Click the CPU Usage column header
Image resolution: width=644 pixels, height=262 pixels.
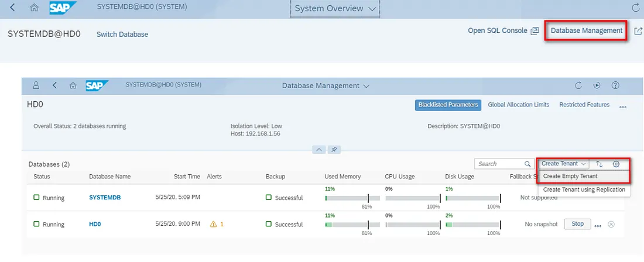click(400, 177)
